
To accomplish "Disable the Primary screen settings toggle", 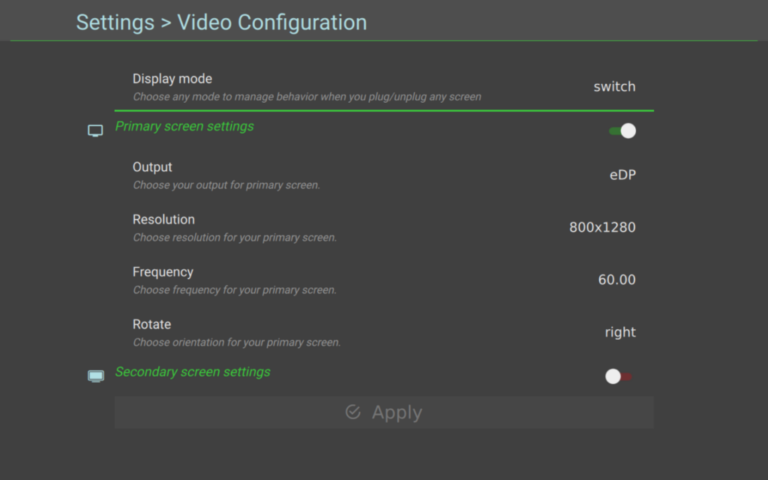I will tap(623, 131).
